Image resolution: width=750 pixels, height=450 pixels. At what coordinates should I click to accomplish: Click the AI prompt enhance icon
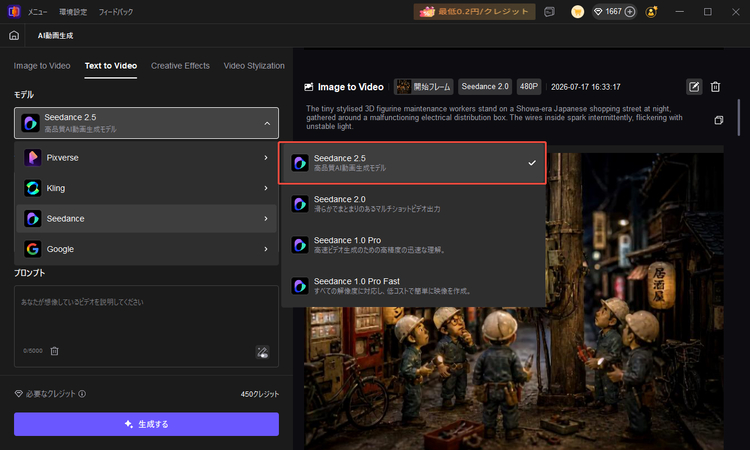[x=262, y=352]
